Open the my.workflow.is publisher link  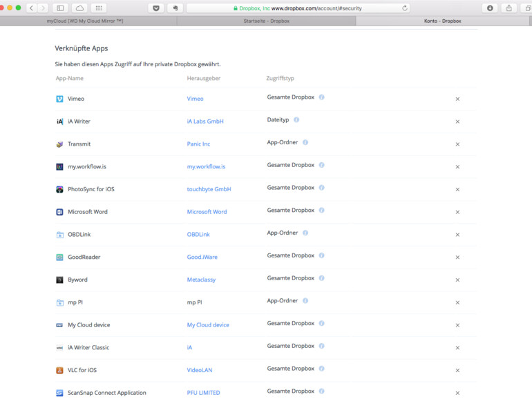[x=206, y=167]
